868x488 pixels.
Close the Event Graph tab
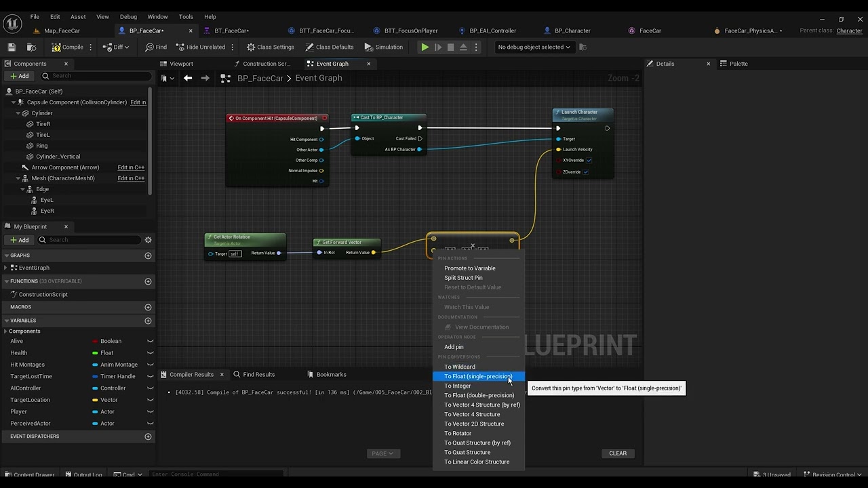point(369,64)
